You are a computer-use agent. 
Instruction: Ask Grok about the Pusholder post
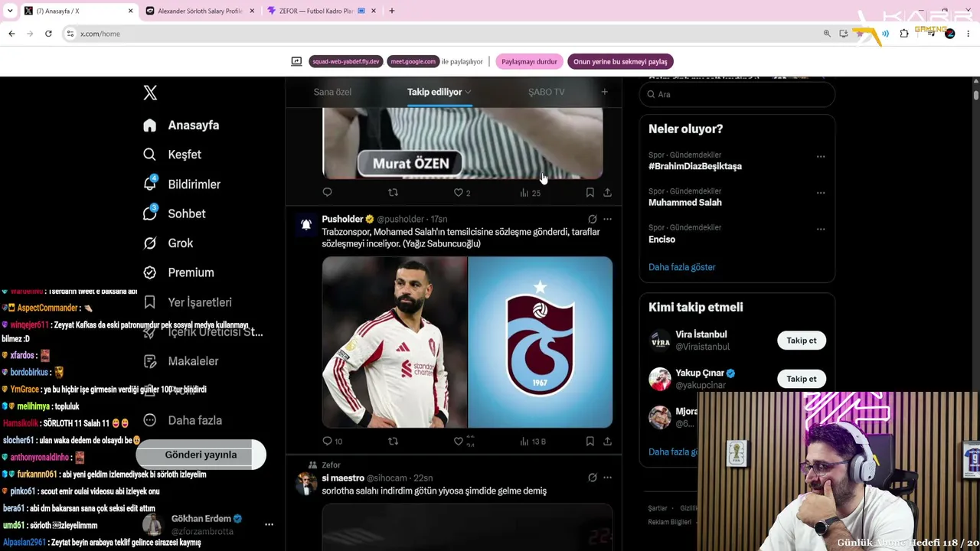click(592, 219)
